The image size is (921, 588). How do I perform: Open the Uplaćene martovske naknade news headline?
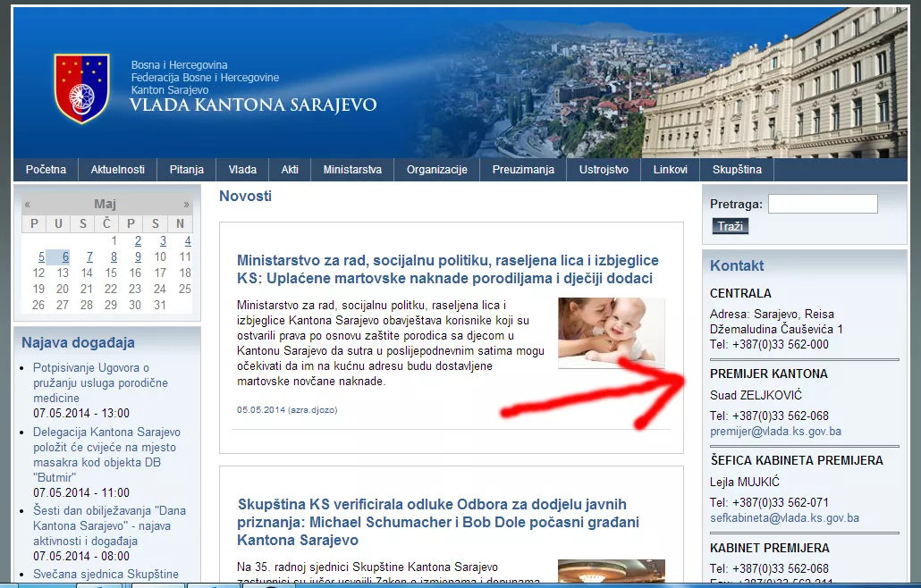(x=447, y=269)
